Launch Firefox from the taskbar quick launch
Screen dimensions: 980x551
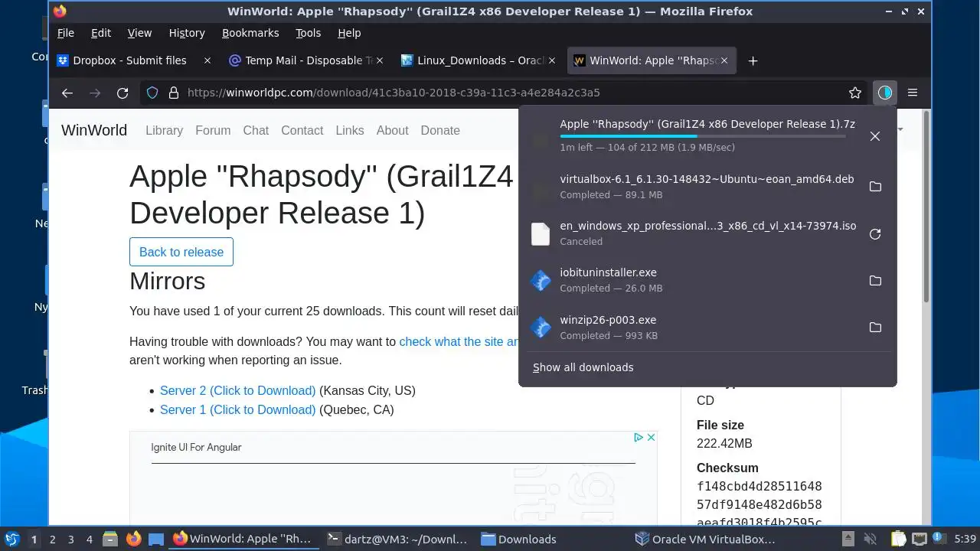(x=133, y=540)
